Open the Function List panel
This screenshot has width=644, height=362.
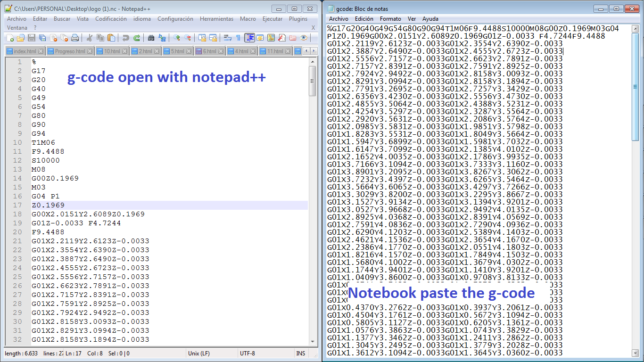282,38
